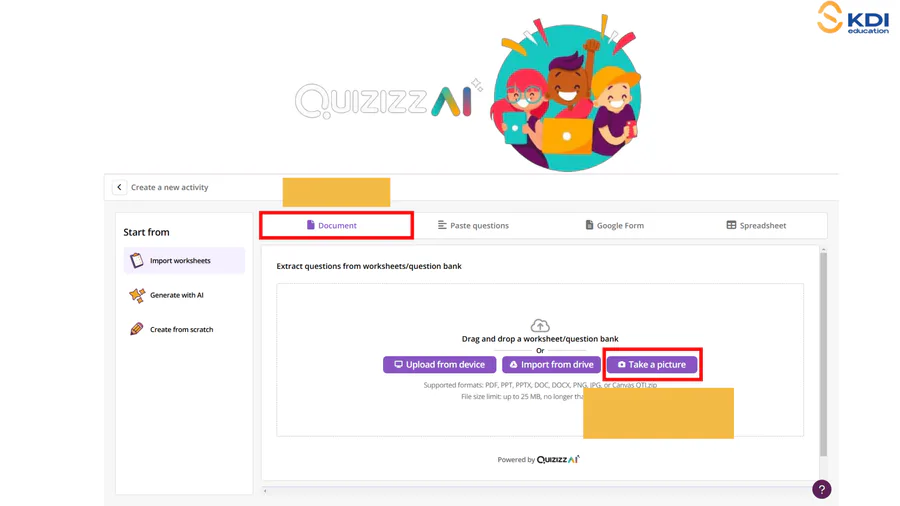Image resolution: width=900 pixels, height=506 pixels.
Task: Click the drag and drop worksheet text
Action: click(540, 339)
